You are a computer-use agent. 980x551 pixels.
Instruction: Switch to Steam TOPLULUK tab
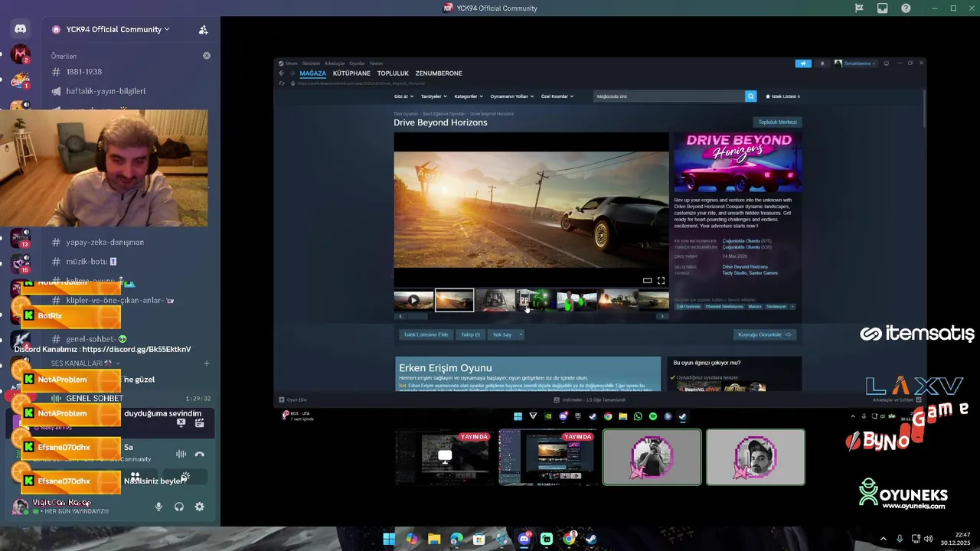point(393,73)
